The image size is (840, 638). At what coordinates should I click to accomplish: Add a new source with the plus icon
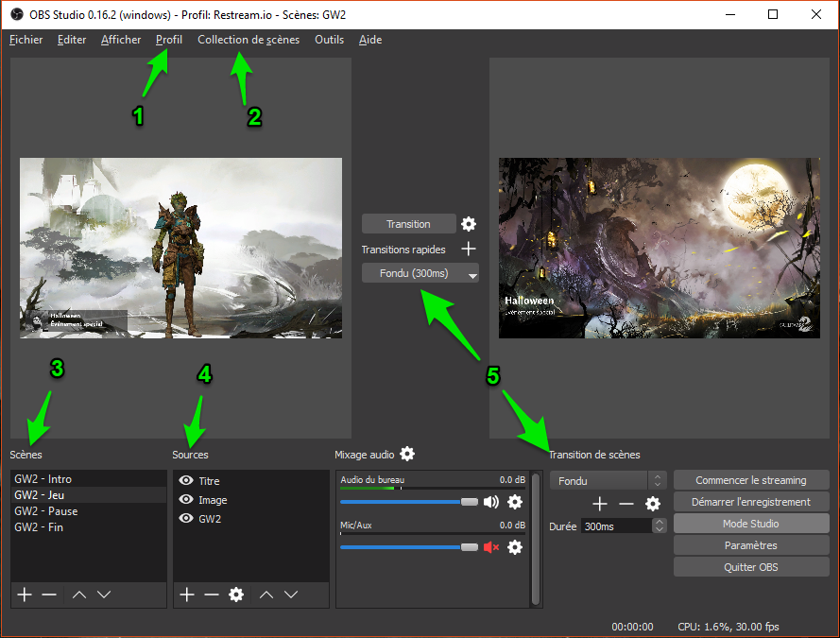[x=187, y=595]
